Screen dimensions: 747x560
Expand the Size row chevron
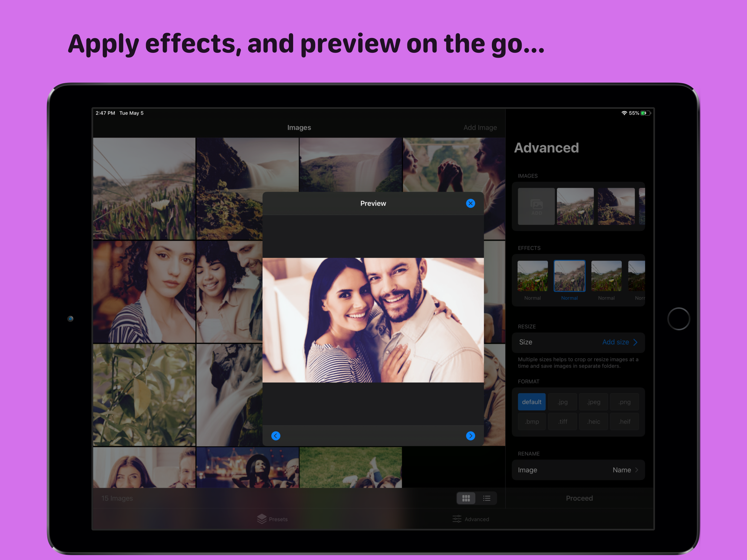coord(635,342)
